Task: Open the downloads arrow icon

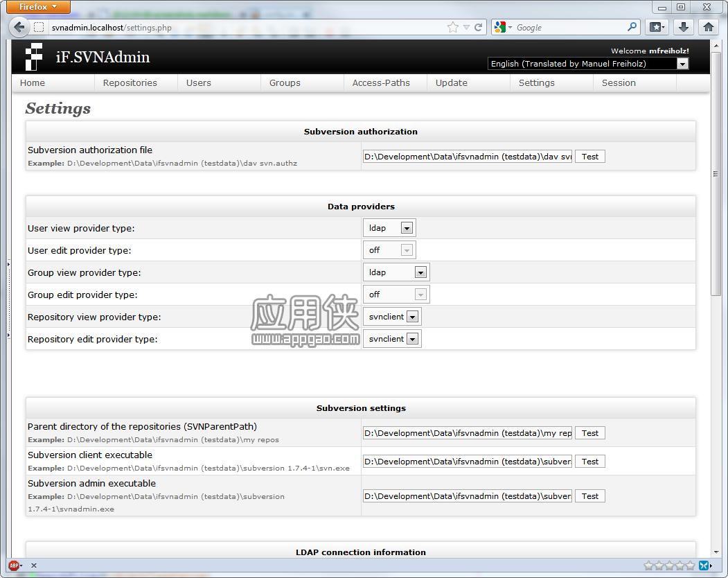Action: tap(683, 28)
